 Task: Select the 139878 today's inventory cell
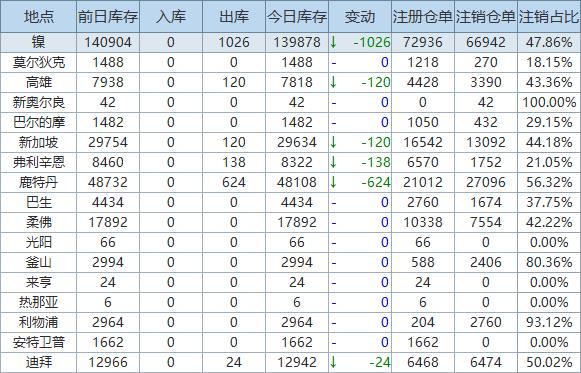click(x=297, y=42)
